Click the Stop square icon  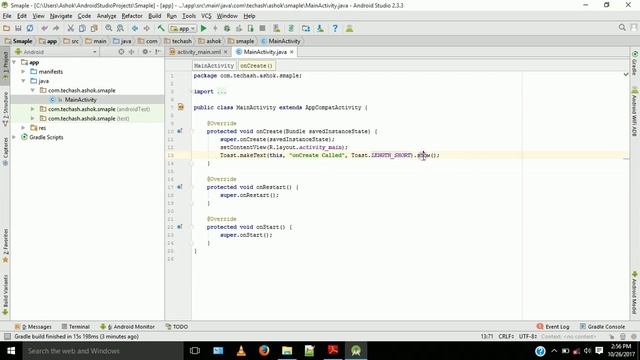pos(262,28)
